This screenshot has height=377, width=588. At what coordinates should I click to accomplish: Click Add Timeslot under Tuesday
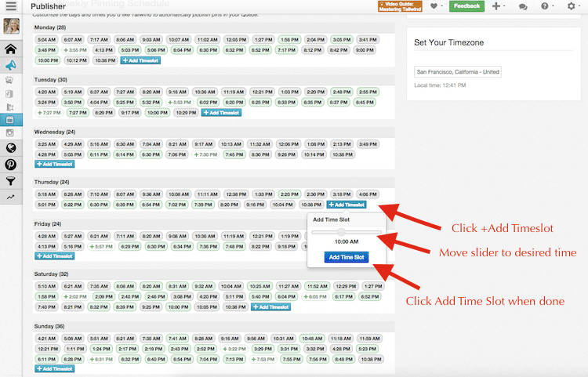tap(221, 112)
